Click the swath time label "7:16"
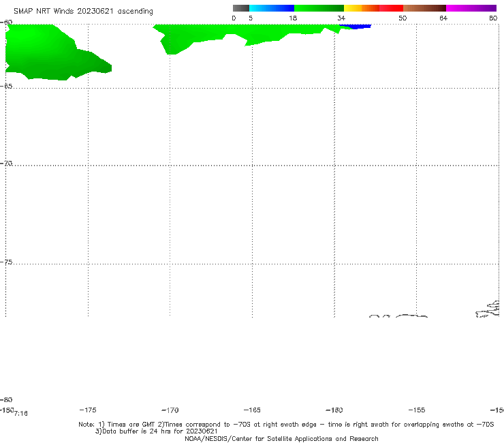 coord(21,414)
